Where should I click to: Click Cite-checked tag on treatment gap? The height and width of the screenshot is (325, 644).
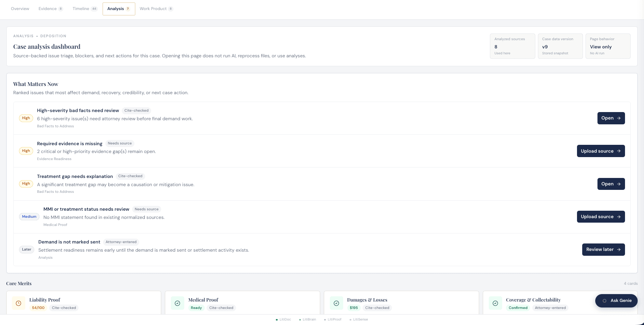pos(130,176)
